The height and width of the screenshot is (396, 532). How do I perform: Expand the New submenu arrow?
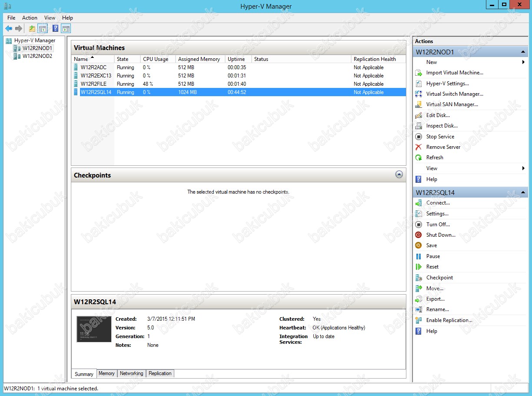pos(523,62)
